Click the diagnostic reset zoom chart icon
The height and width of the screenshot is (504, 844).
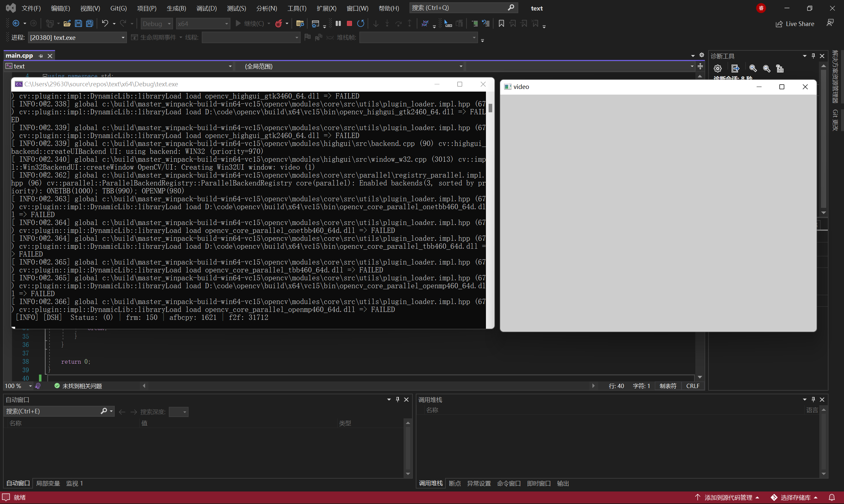coord(780,69)
